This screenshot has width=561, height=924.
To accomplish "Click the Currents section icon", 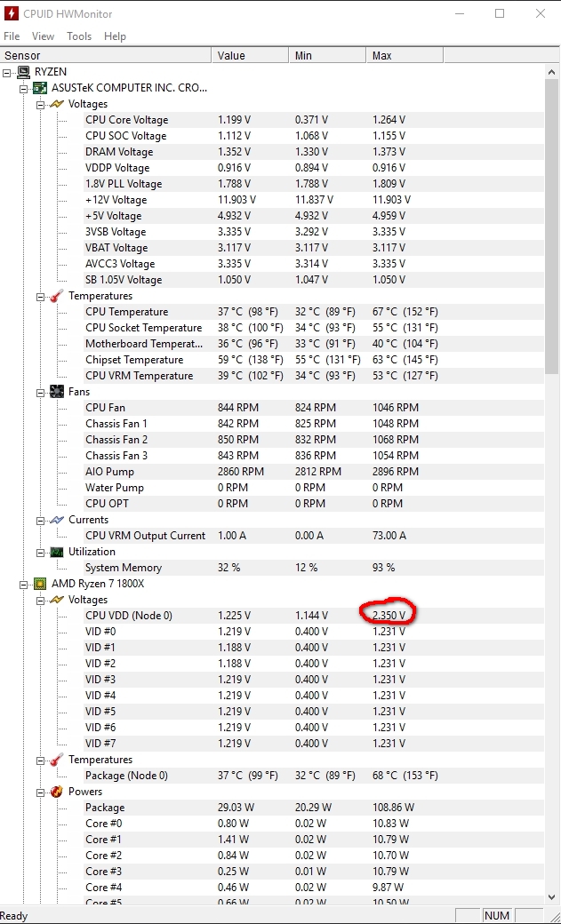I will (57, 520).
